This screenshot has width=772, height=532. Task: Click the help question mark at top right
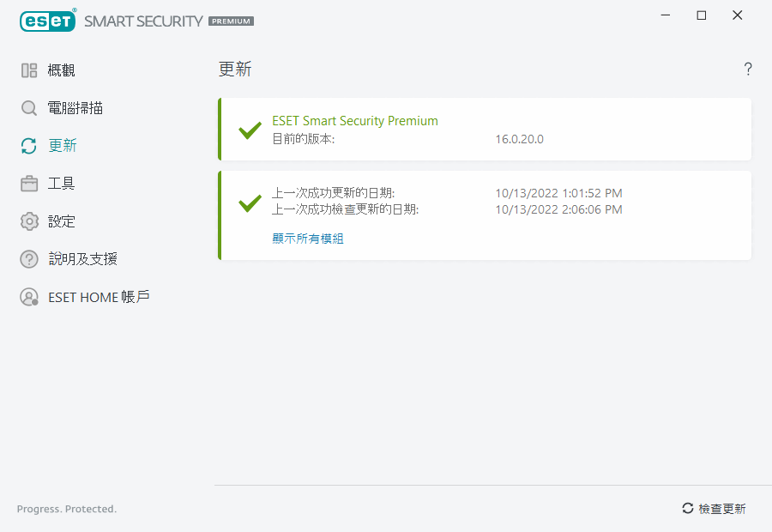pyautogui.click(x=748, y=70)
